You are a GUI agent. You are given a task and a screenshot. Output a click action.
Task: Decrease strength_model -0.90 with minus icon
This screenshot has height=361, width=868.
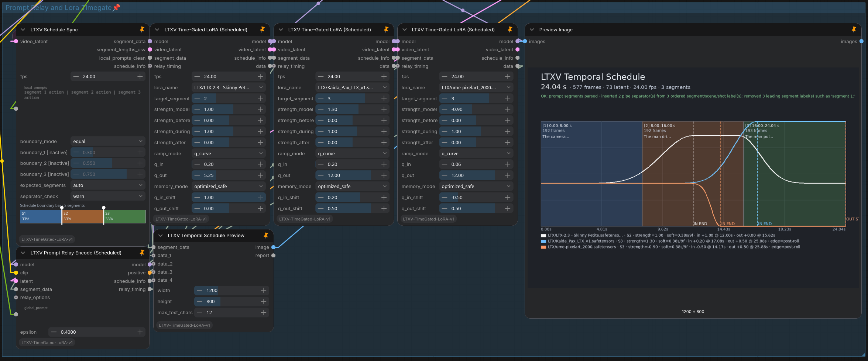(445, 110)
